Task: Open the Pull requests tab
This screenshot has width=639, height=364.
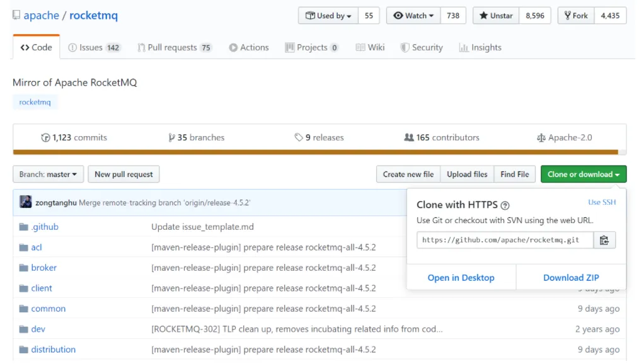Action: click(175, 47)
